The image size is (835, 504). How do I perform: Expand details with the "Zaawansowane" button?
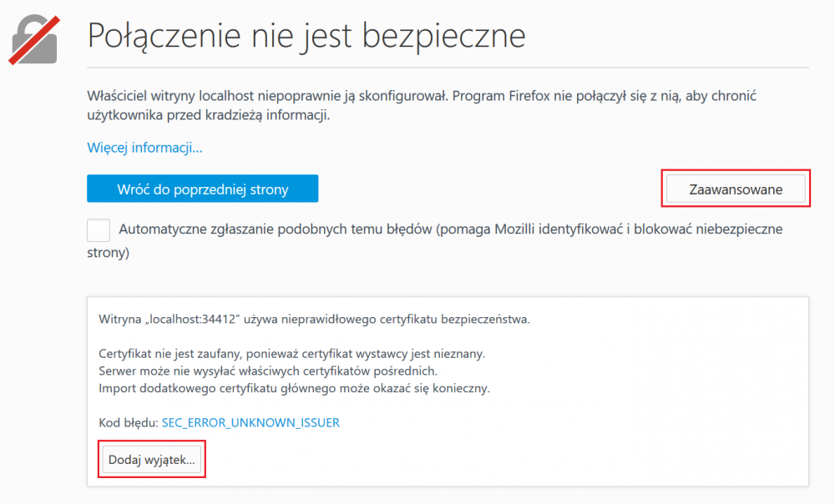(736, 189)
